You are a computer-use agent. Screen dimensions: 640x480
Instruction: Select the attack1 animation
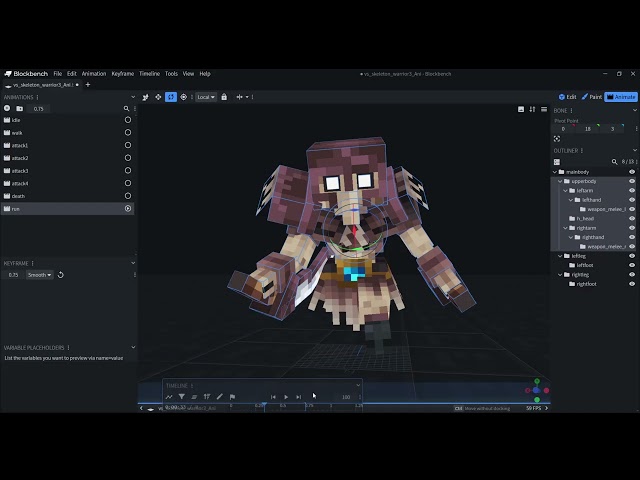[x=67, y=145]
